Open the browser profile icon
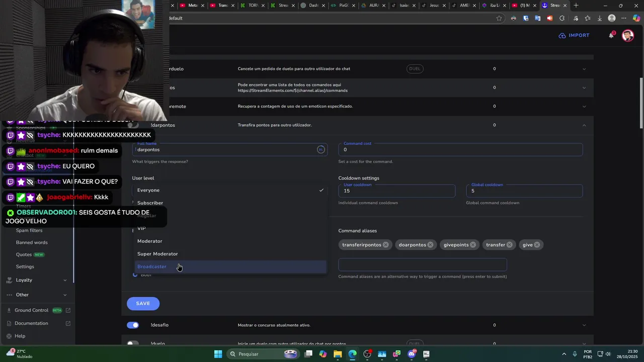This screenshot has width=644, height=362. click(612, 18)
